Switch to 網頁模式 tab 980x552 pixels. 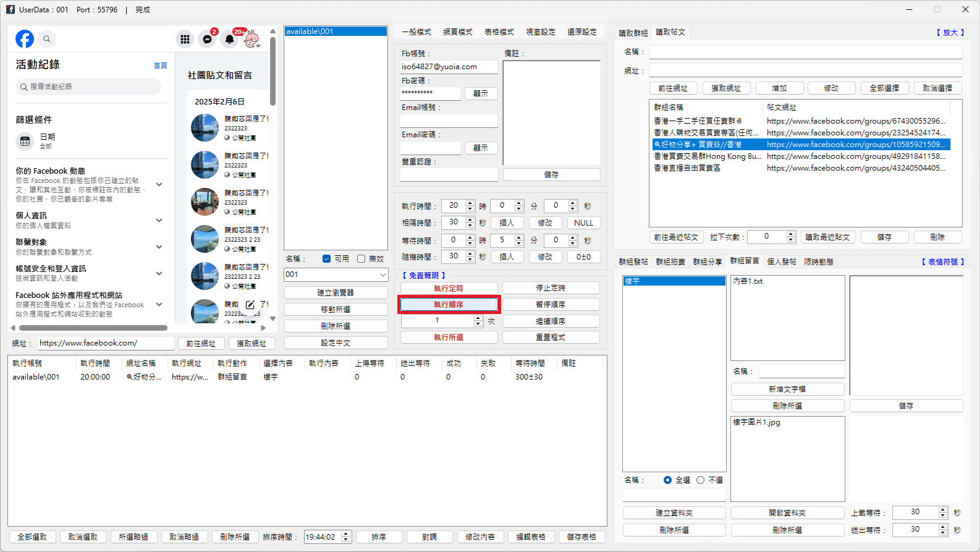click(x=458, y=32)
